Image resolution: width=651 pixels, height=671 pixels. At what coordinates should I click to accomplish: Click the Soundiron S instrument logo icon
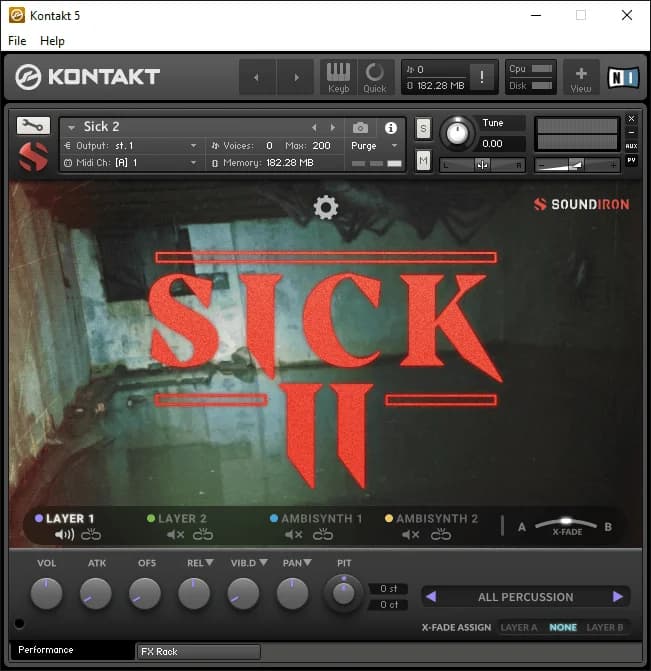click(33, 157)
